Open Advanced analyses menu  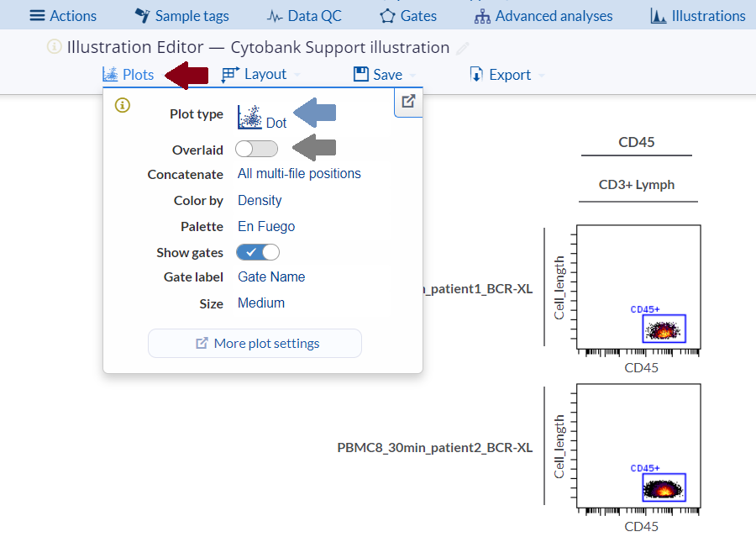543,16
